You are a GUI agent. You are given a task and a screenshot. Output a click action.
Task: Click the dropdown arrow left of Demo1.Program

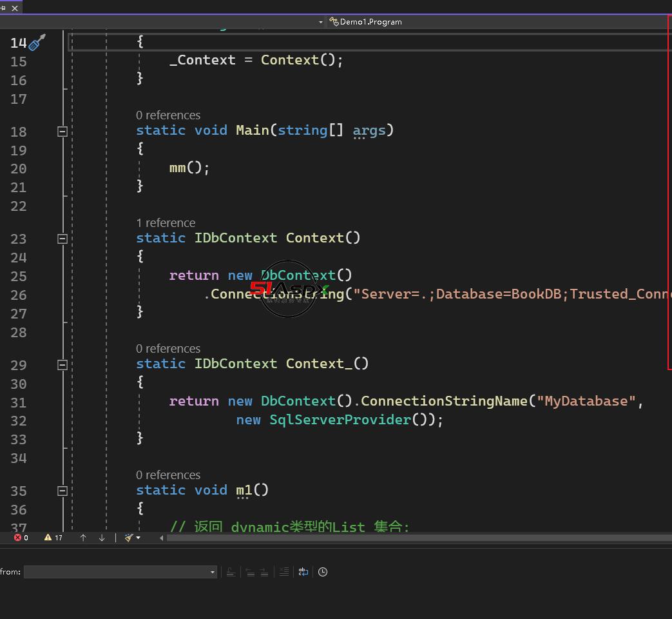point(321,22)
